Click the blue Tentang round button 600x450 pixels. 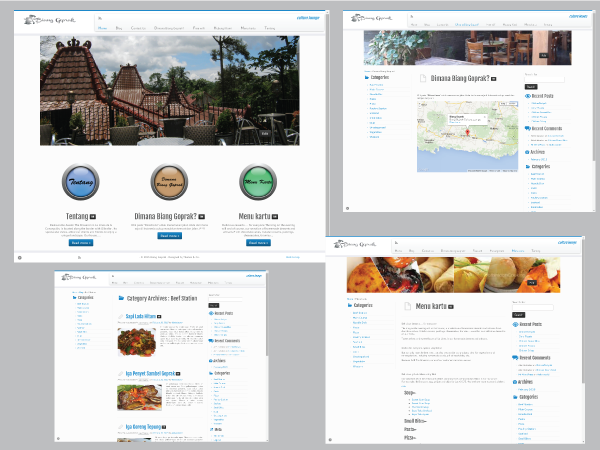tap(80, 182)
